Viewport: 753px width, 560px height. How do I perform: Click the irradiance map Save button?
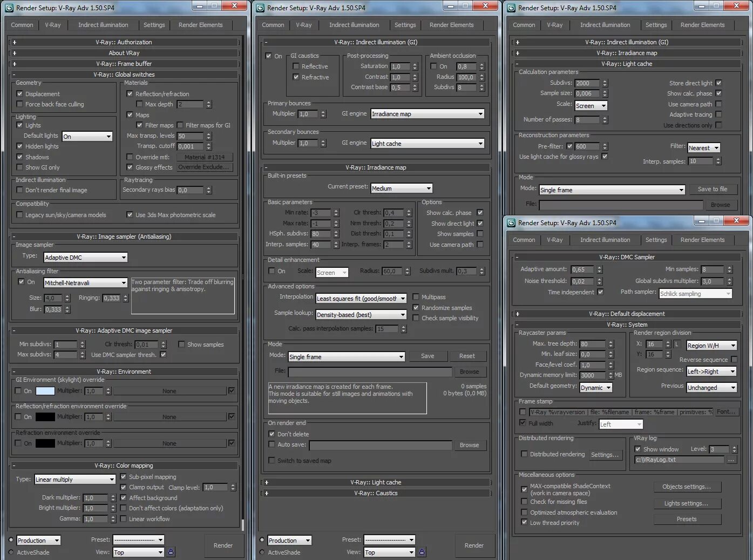428,356
